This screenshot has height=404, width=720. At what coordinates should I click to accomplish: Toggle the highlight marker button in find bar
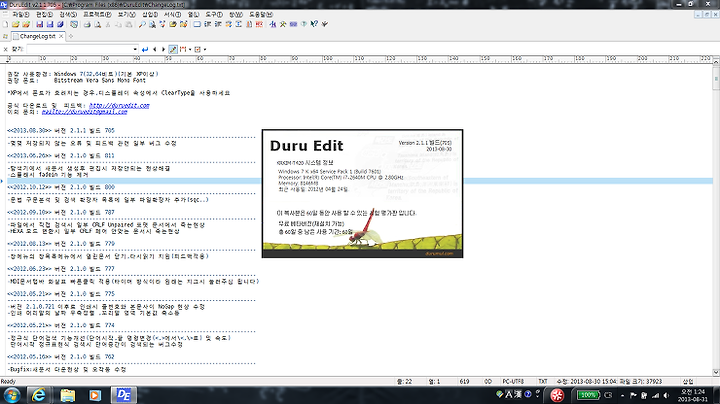[x=173, y=49]
